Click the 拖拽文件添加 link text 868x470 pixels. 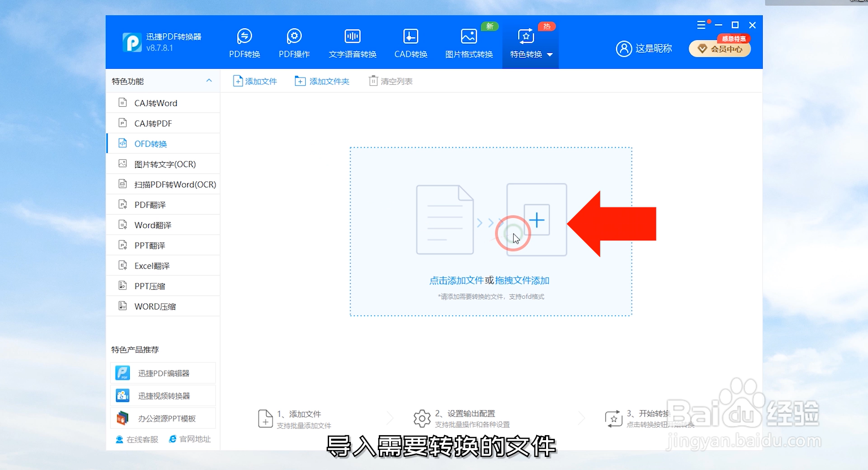pyautogui.click(x=522, y=281)
